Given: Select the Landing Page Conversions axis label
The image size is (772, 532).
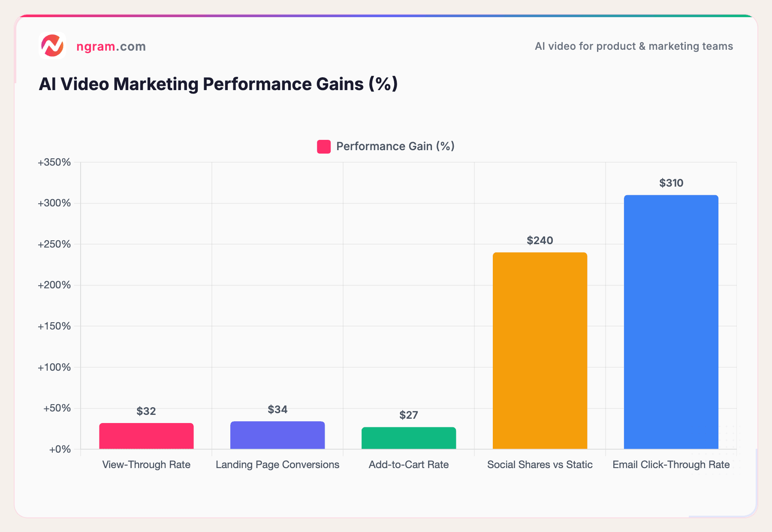Looking at the screenshot, I should (x=277, y=465).
